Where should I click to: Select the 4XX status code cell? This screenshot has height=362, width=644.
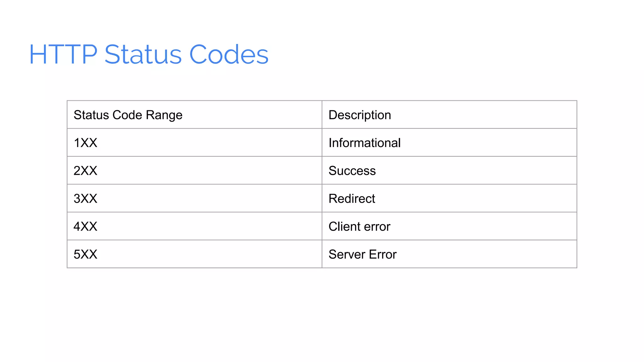(194, 226)
